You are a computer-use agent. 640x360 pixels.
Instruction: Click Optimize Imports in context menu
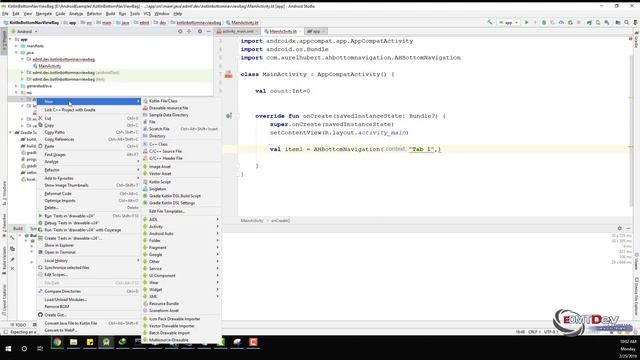pos(89,200)
